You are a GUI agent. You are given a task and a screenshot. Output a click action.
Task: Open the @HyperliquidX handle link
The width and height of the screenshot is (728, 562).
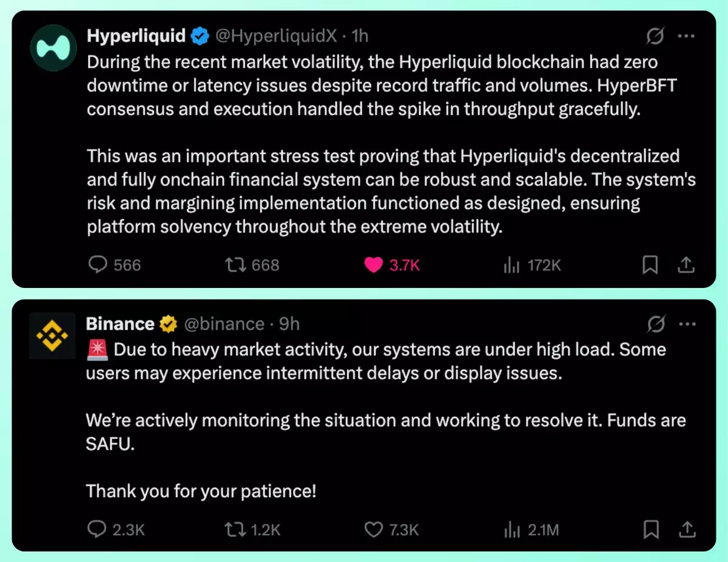[276, 36]
